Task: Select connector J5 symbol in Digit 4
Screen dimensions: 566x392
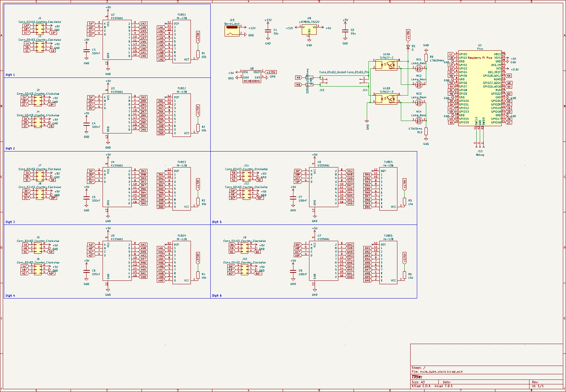Action: [x=38, y=248]
